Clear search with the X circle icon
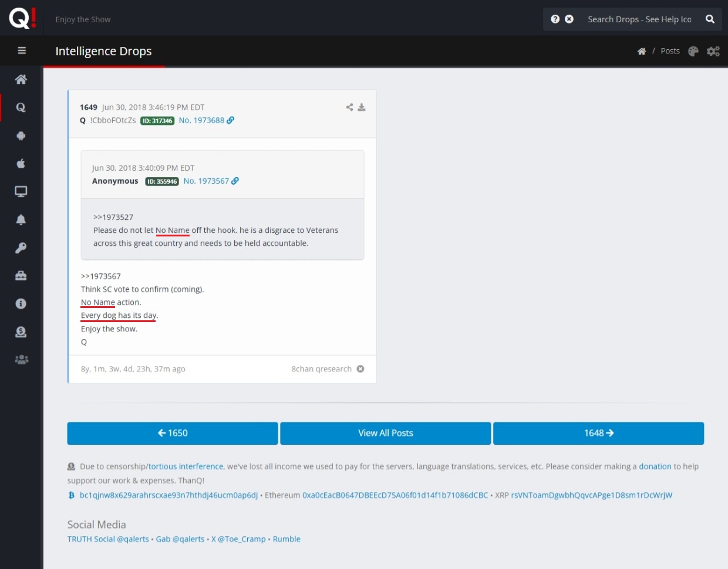 (x=569, y=19)
